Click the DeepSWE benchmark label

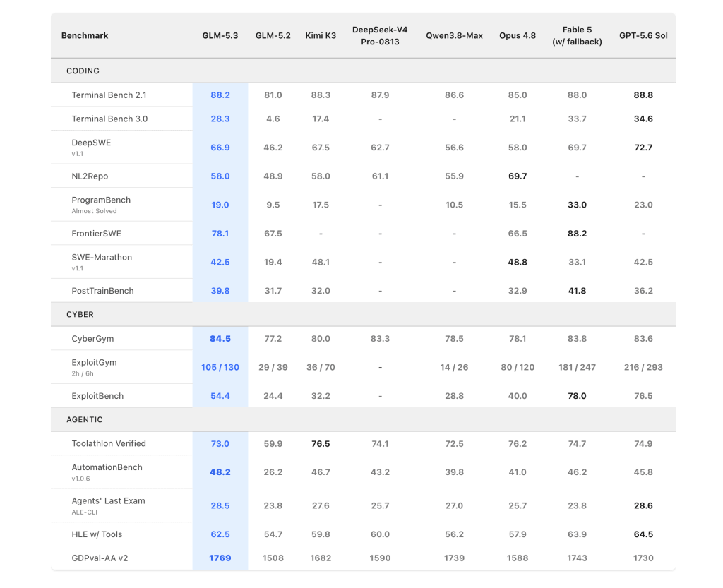[x=91, y=143]
